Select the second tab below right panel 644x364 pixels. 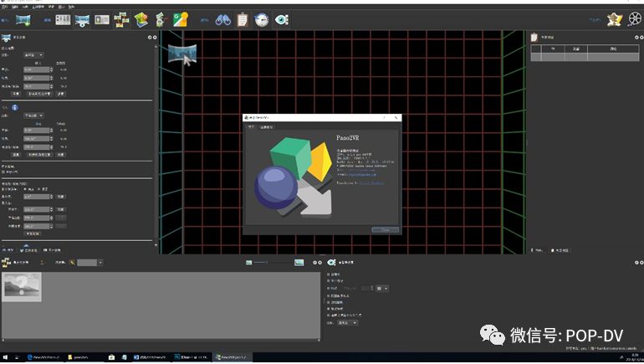tap(560, 250)
